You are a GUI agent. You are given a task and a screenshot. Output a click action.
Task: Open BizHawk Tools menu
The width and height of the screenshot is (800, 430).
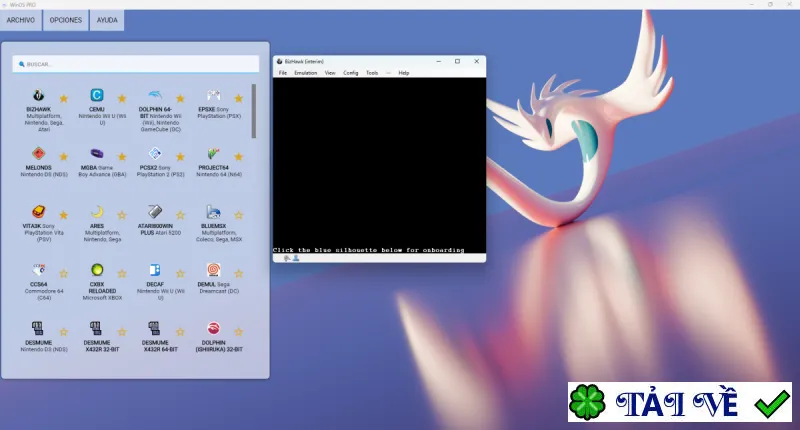click(372, 73)
